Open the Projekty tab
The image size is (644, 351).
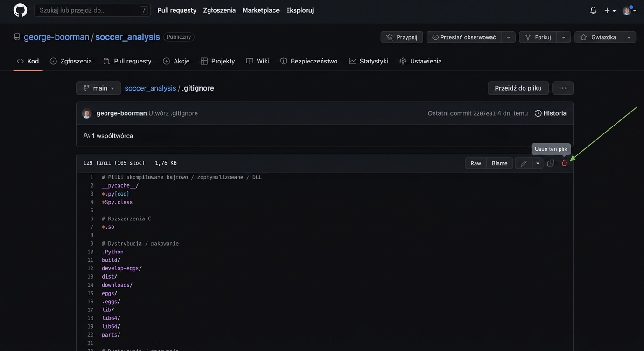pos(218,61)
